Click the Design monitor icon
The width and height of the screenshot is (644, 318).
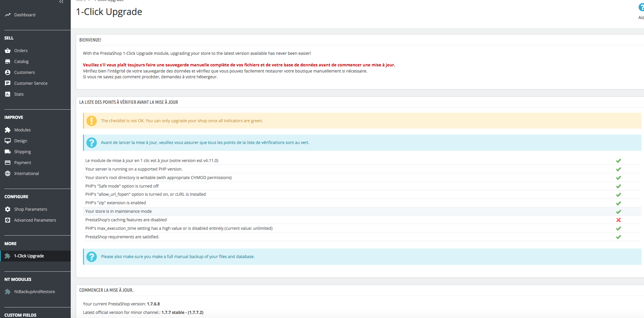(x=7, y=141)
